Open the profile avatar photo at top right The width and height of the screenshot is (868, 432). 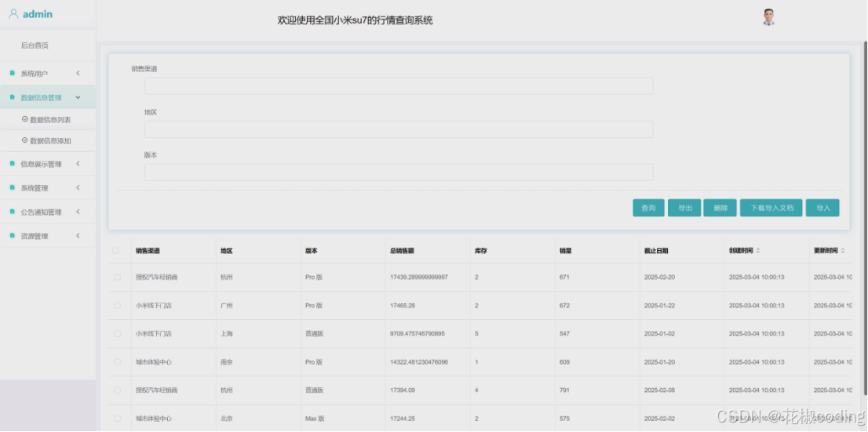[768, 17]
